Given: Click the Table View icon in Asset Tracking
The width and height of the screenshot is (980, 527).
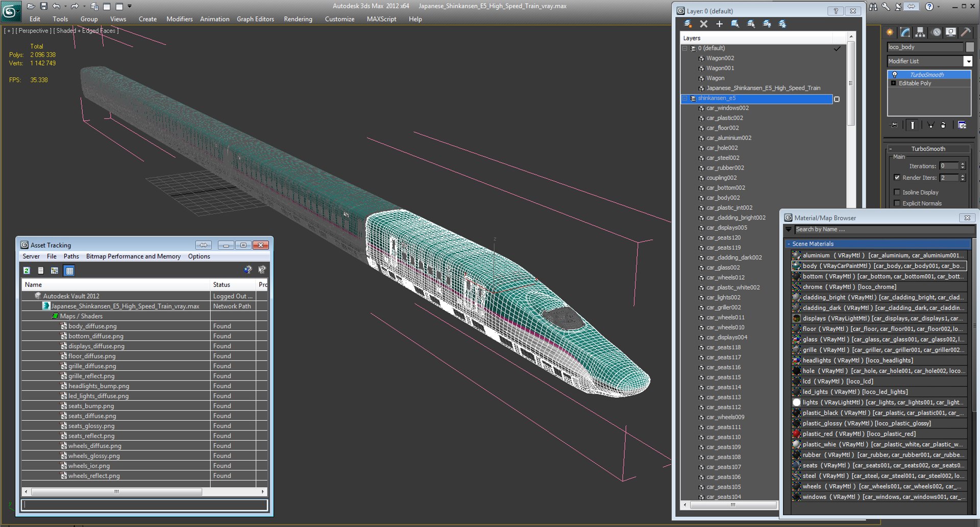Looking at the screenshot, I should tap(69, 271).
